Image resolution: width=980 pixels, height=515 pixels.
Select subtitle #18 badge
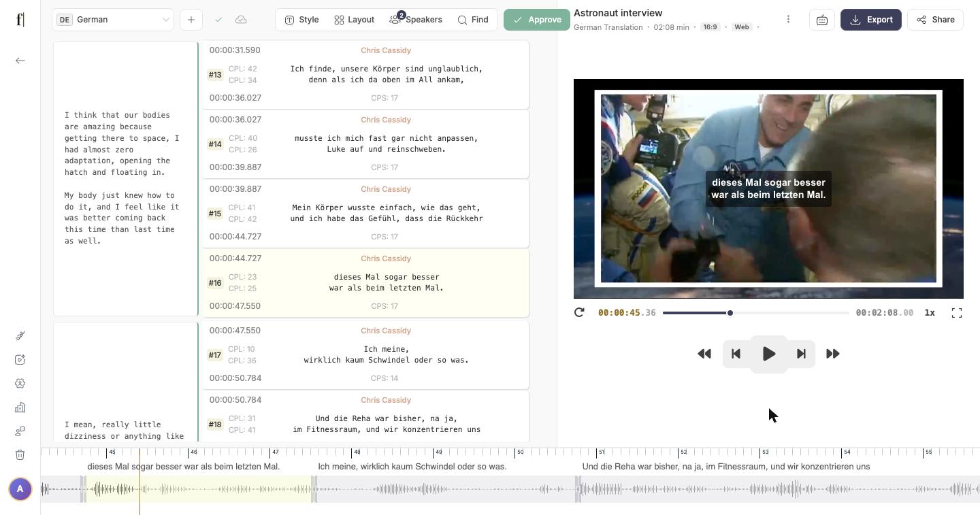pyautogui.click(x=215, y=425)
